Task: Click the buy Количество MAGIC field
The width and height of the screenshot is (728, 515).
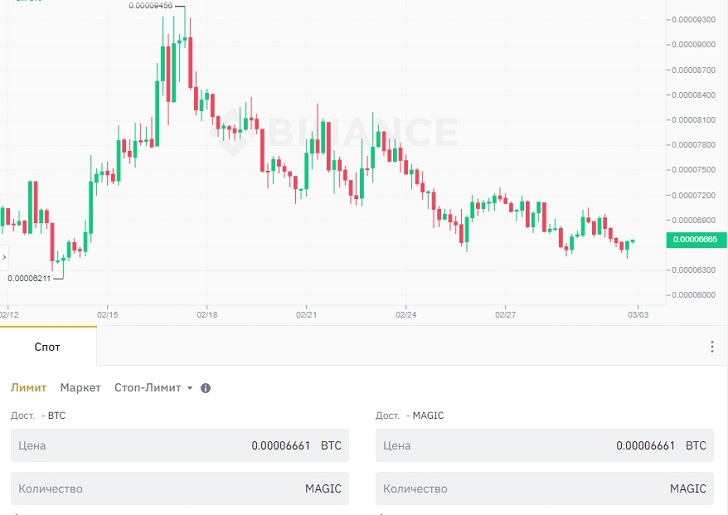Action: point(180,489)
